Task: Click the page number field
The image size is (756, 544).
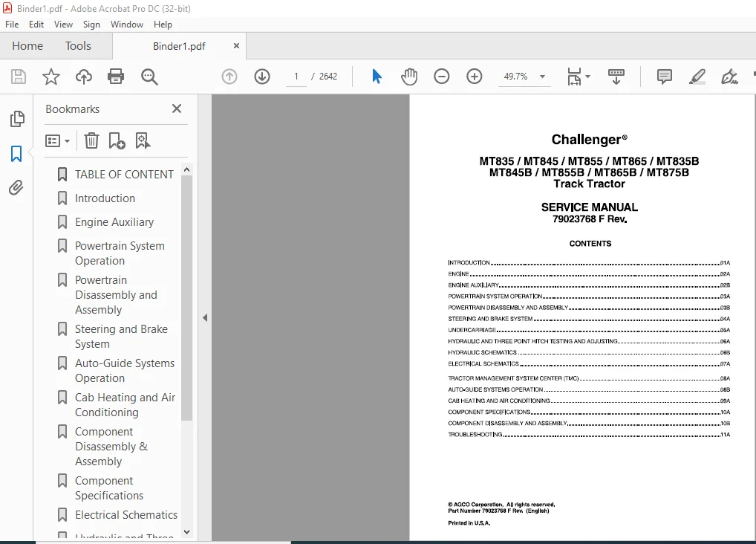Action: tap(296, 77)
